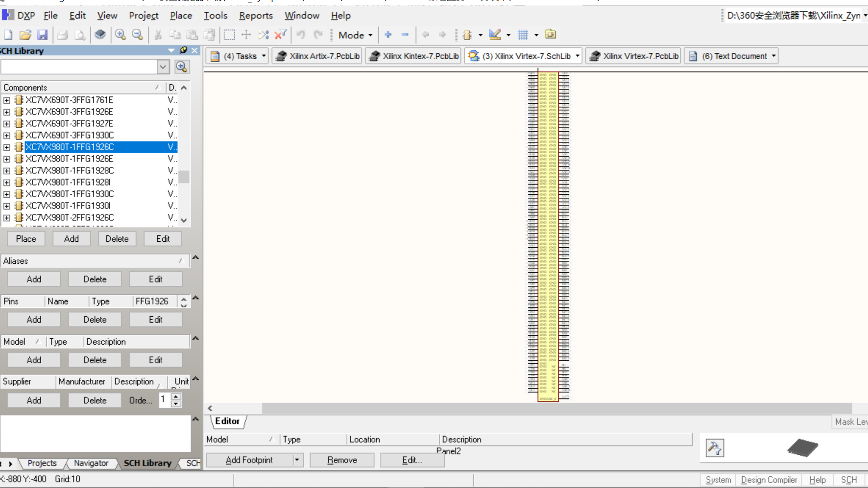Expand XC7VX980T-2FFG1926C tree node

[7, 217]
